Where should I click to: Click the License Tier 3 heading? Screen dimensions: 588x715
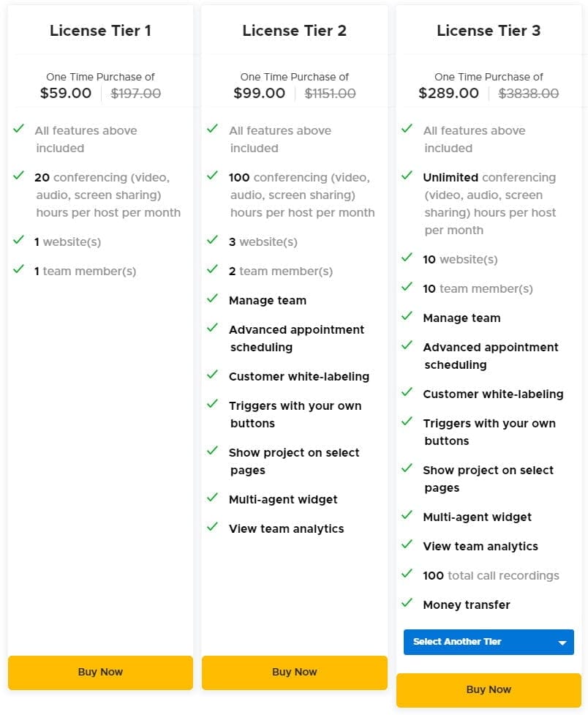[x=489, y=31]
